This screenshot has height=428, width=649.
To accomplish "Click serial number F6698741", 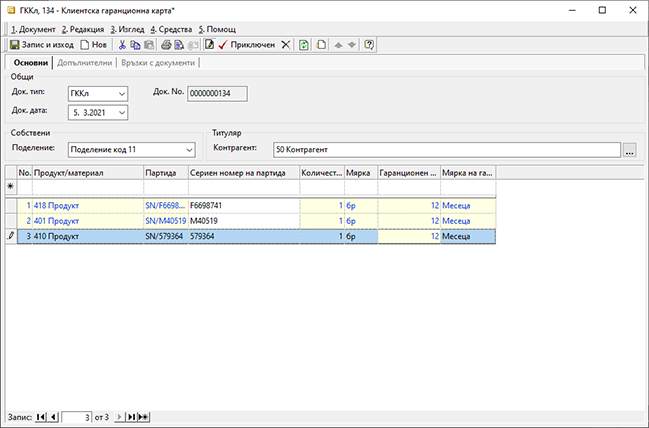I will tap(244, 206).
